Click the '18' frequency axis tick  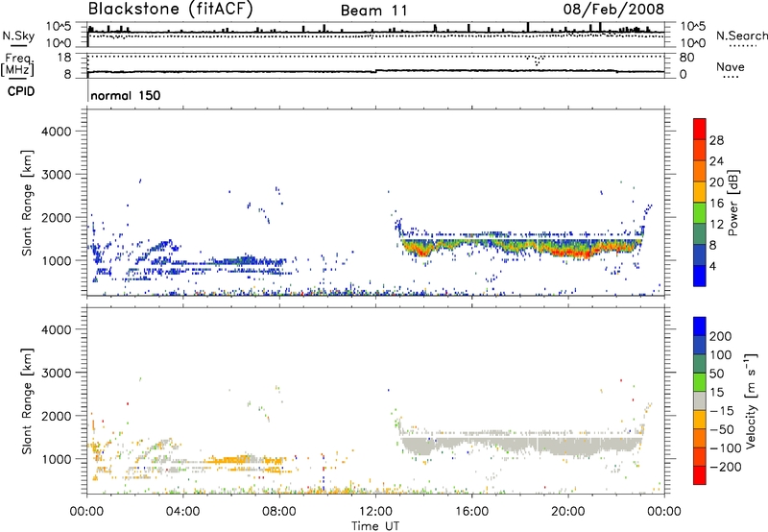[63, 58]
